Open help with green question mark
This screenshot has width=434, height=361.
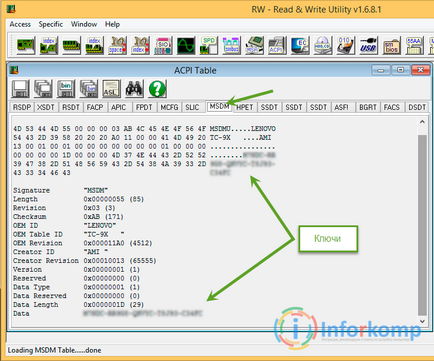coord(157,89)
